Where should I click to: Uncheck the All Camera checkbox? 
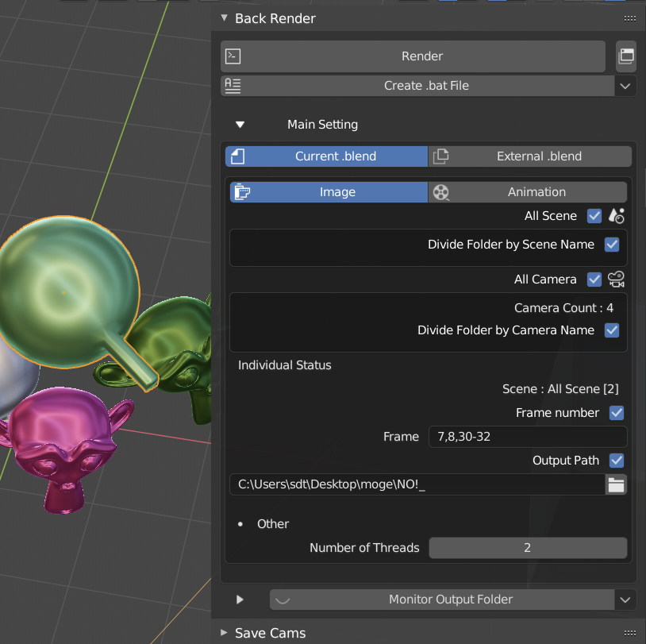594,280
